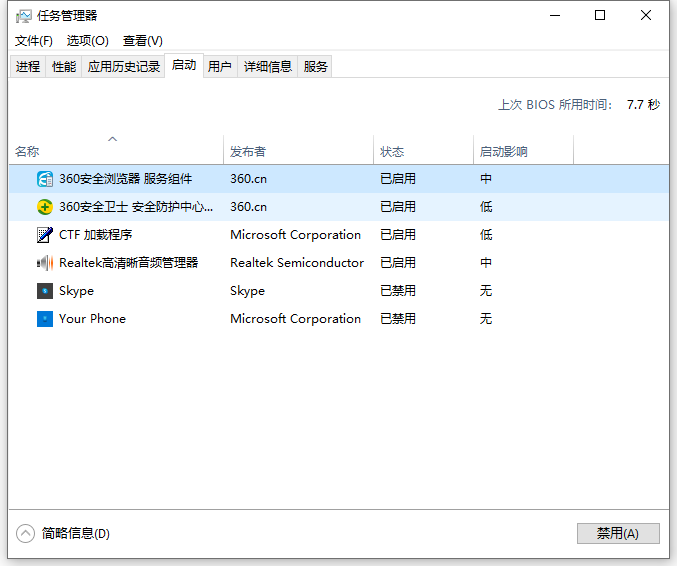Open the 文件(F) menu
677x566 pixels.
pos(34,41)
